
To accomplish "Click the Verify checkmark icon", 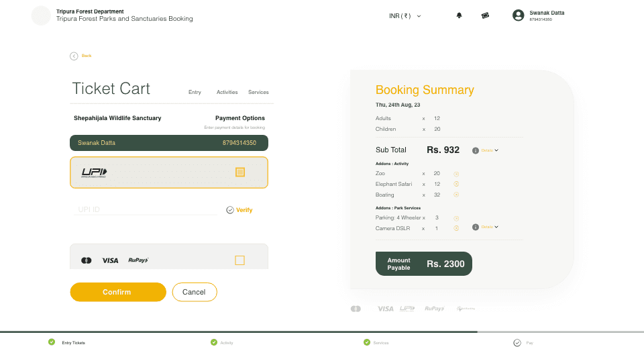I will (x=230, y=210).
